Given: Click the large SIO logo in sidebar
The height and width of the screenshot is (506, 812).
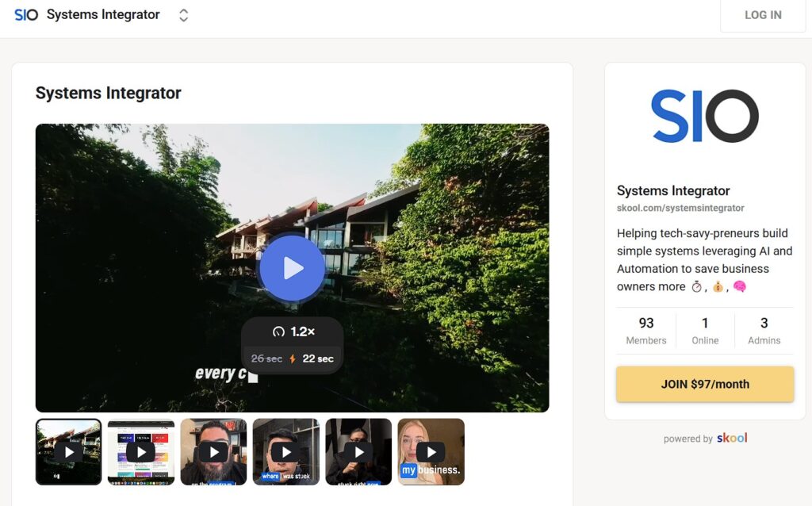Looking at the screenshot, I should [x=704, y=116].
